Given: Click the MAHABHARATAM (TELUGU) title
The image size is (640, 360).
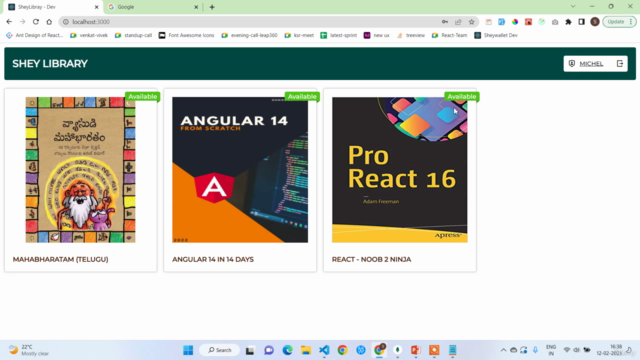Looking at the screenshot, I should pos(60,259).
